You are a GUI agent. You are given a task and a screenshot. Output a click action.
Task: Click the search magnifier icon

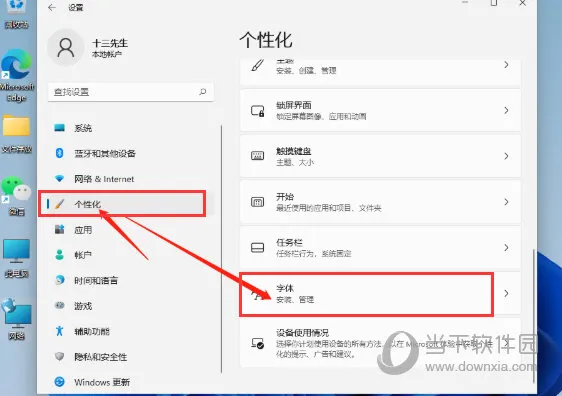[203, 92]
